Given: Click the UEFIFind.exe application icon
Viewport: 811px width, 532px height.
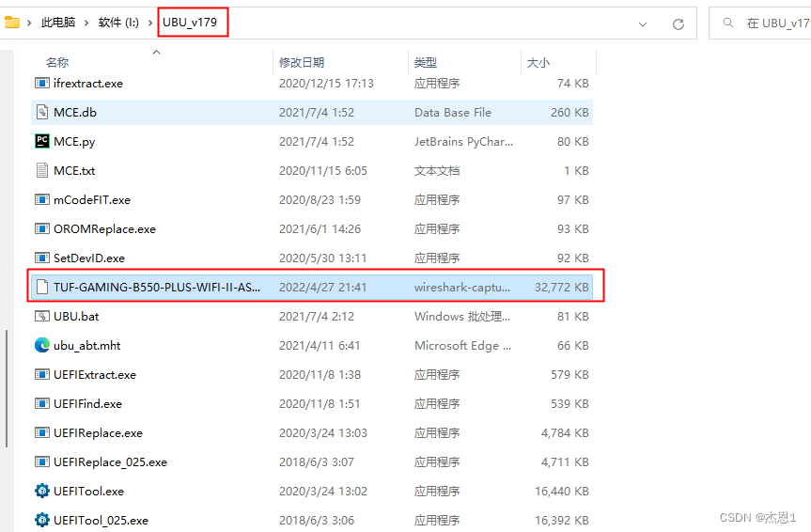Looking at the screenshot, I should coord(42,403).
